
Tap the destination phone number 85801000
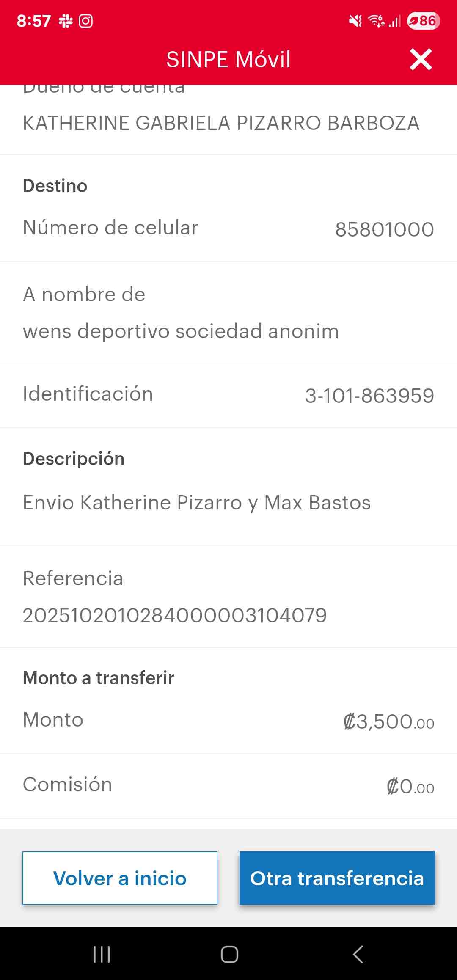coord(384,229)
